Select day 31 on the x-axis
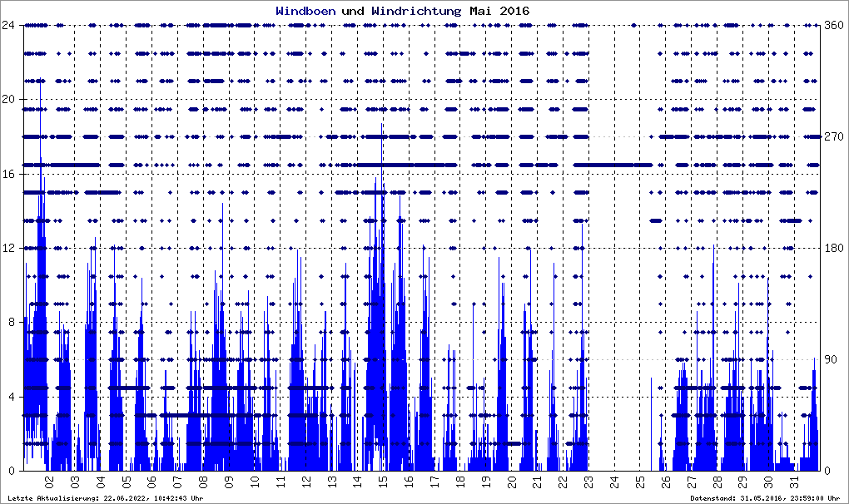849x504 pixels. coord(794,482)
